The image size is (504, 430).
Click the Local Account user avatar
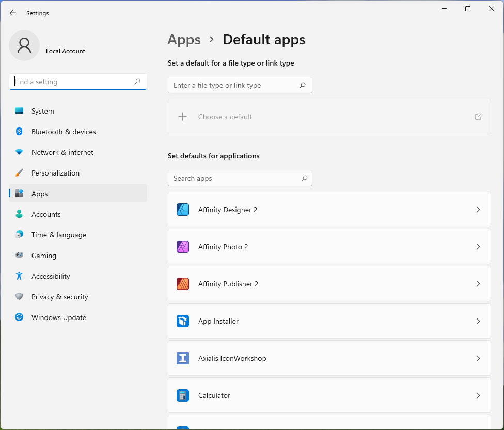point(24,45)
